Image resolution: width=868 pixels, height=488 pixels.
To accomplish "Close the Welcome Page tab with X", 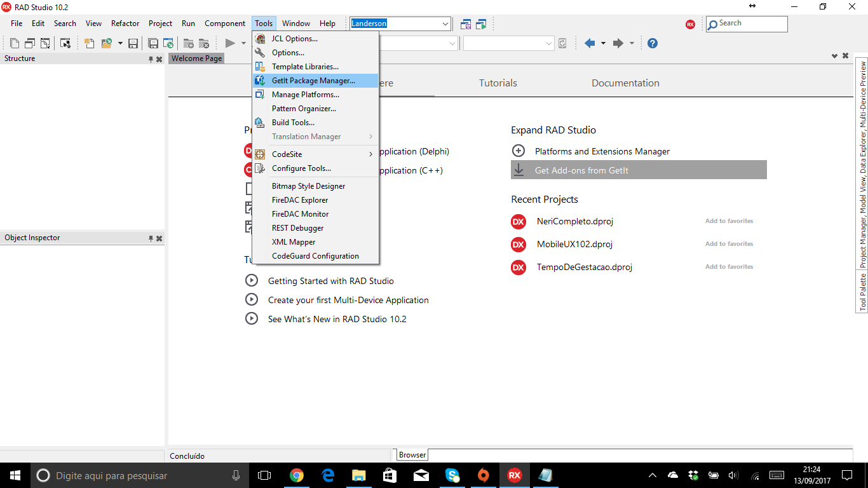I will pyautogui.click(x=846, y=56).
